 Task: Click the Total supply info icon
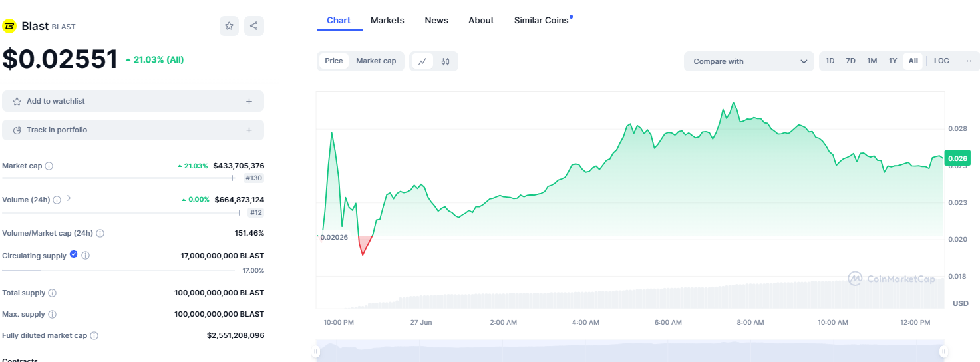[52, 293]
